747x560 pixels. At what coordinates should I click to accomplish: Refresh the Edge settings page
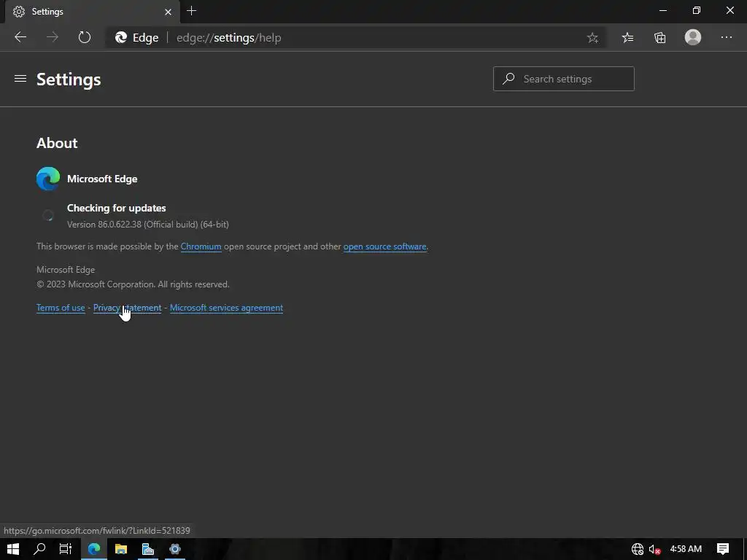pos(85,37)
